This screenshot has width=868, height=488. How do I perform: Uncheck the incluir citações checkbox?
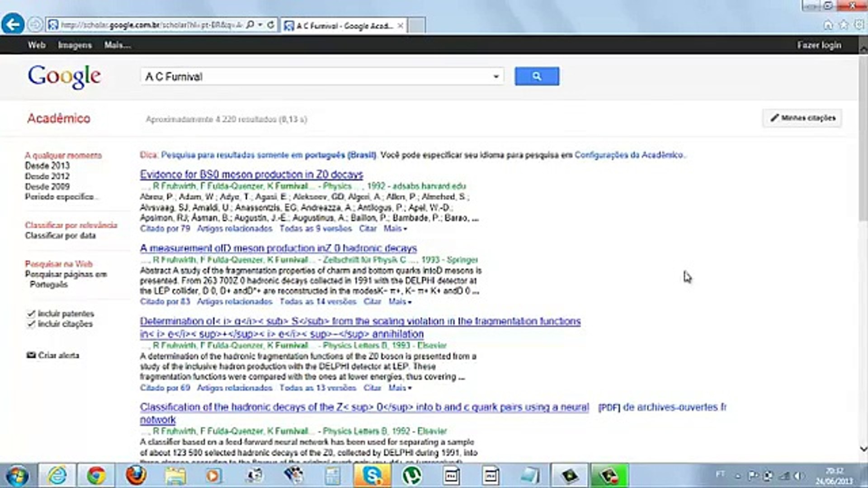31,324
